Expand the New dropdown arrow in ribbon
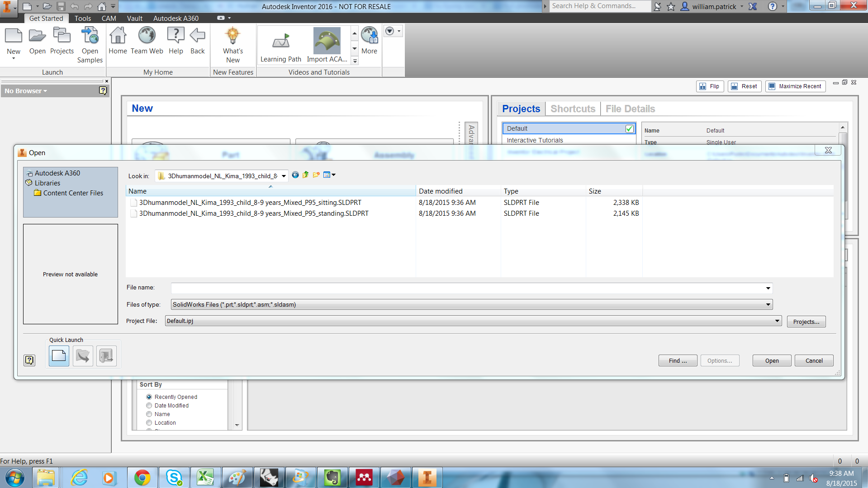This screenshot has height=488, width=868. [x=14, y=58]
